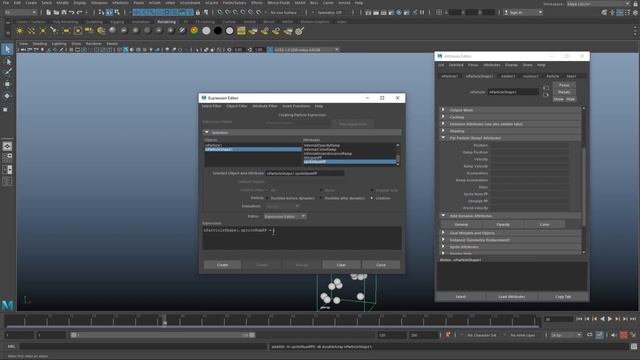Click the playback range slider bar
The width and height of the screenshot is (640, 360).
pos(163,335)
